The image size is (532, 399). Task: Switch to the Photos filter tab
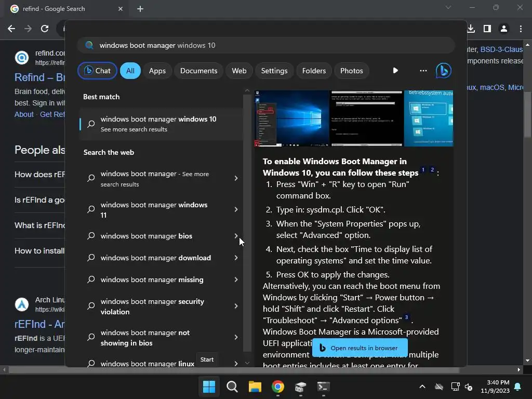(352, 71)
